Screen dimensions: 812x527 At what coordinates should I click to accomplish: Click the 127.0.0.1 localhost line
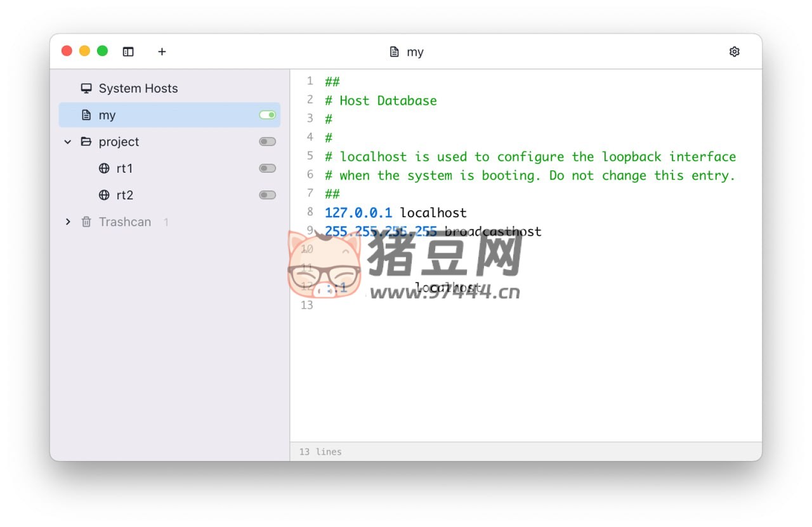(x=395, y=213)
